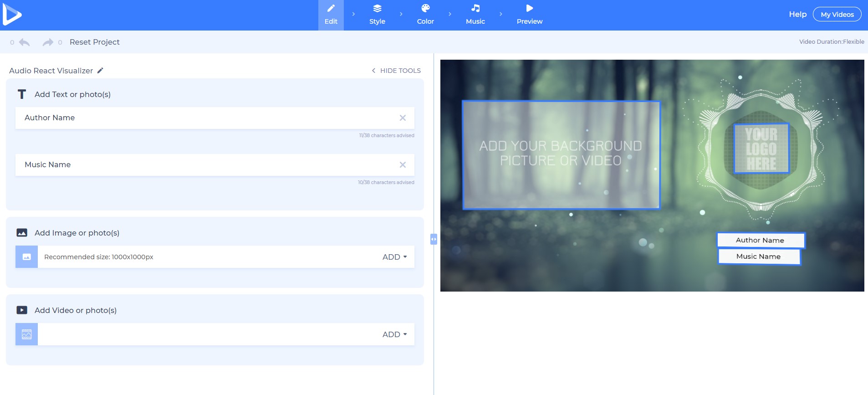Open the Preview step

click(x=530, y=15)
